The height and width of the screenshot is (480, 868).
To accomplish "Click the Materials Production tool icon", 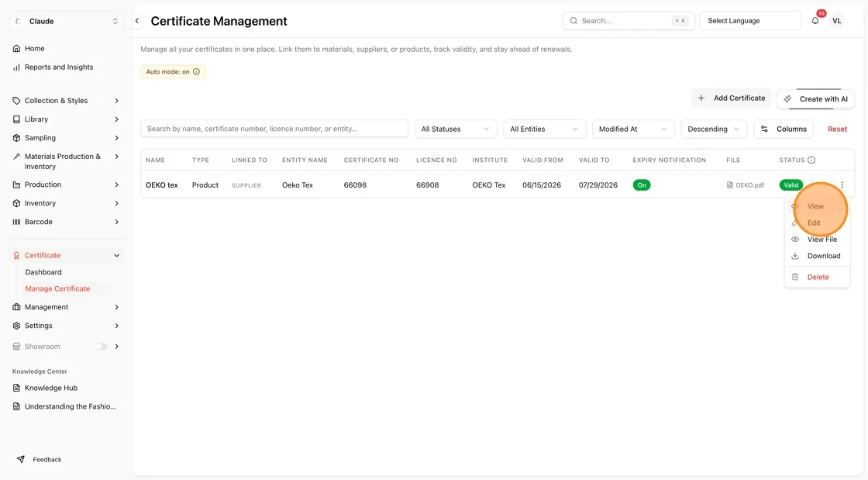I will coord(16,157).
